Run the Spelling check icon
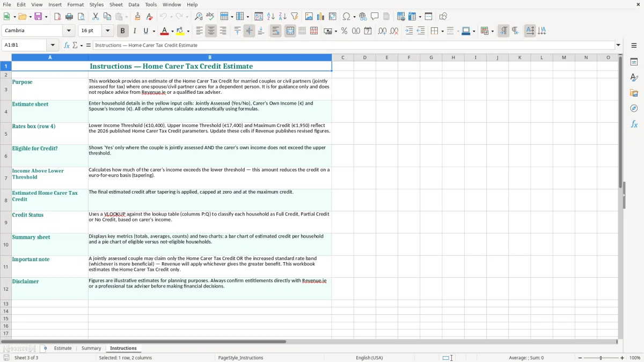The width and height of the screenshot is (644, 362). pyautogui.click(x=210, y=17)
